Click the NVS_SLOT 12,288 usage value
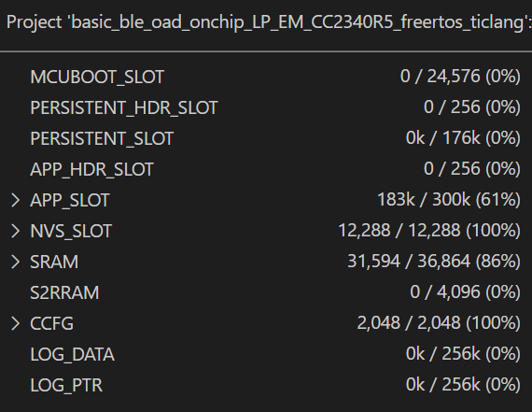 pyautogui.click(x=429, y=230)
